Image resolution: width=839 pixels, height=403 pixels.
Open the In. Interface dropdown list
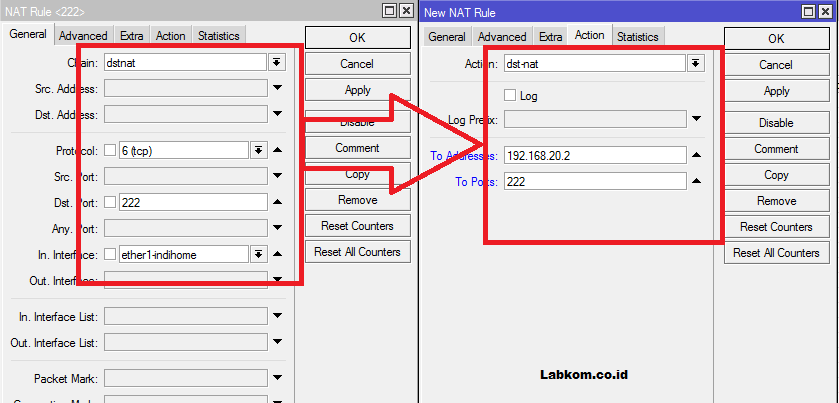pyautogui.click(x=258, y=254)
